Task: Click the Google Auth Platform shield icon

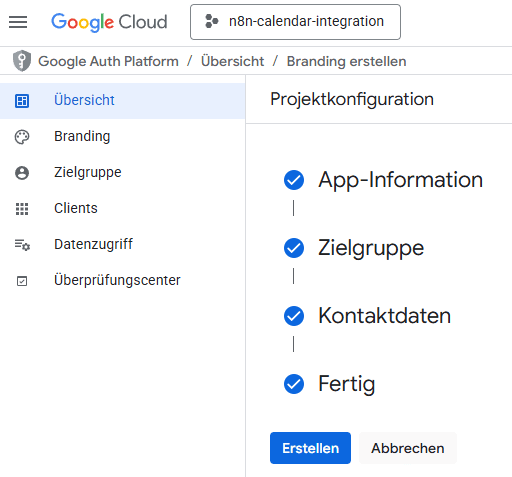Action: click(22, 61)
